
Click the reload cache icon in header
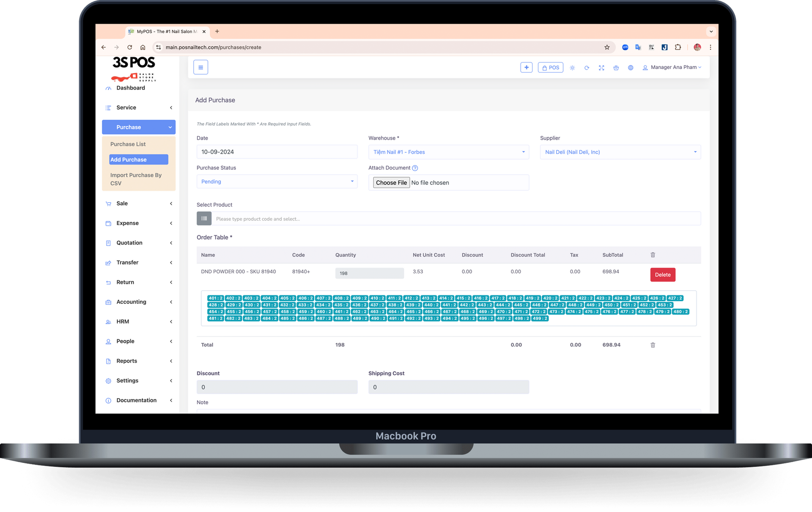(x=587, y=68)
